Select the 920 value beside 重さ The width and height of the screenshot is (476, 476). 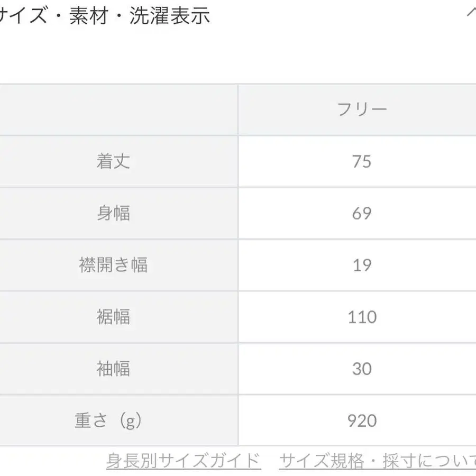pyautogui.click(x=362, y=420)
